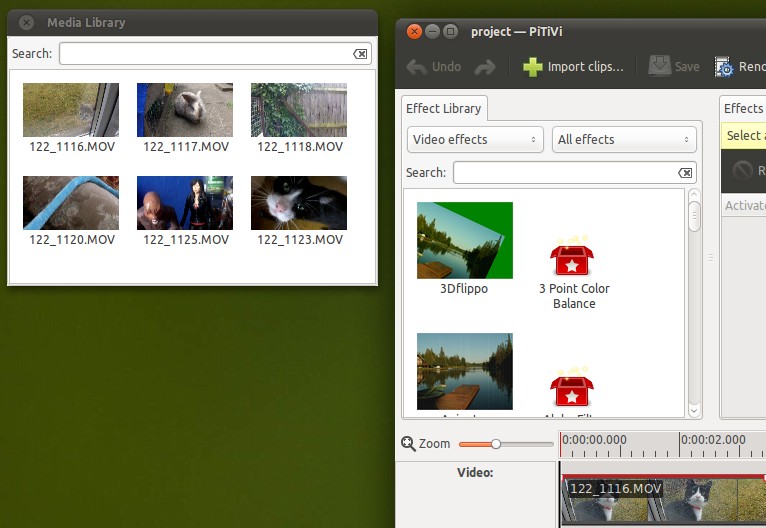Select the 122_1116.MOV clip on video track

pyautogui.click(x=663, y=500)
